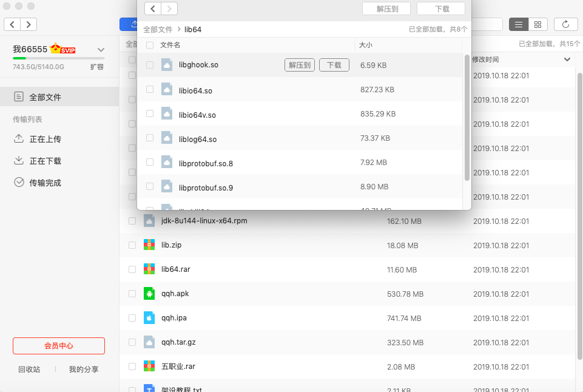Switch to grid view layout
The height and width of the screenshot is (392, 583).
538,24
